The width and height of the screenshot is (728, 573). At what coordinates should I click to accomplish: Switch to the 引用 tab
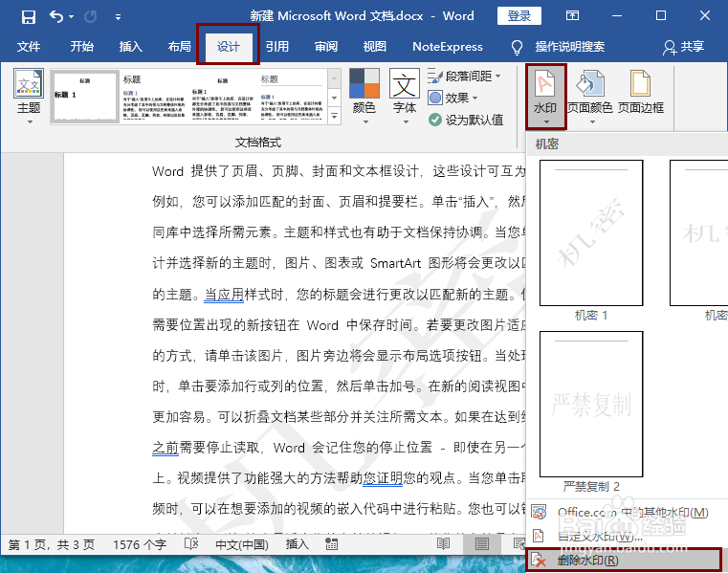point(277,47)
